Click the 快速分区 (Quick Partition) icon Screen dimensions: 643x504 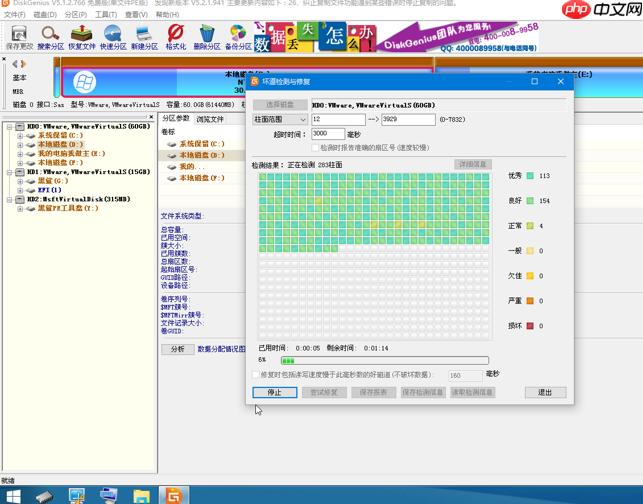(x=113, y=37)
